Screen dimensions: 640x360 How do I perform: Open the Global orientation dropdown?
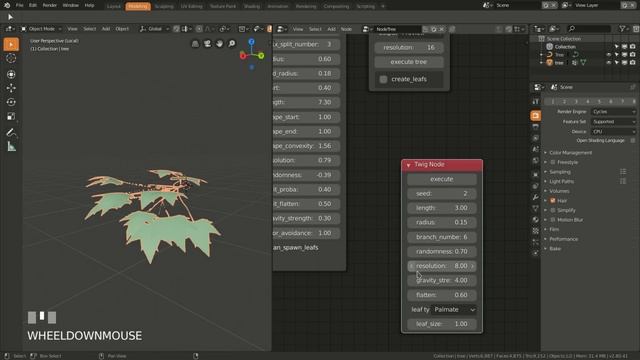pos(155,29)
